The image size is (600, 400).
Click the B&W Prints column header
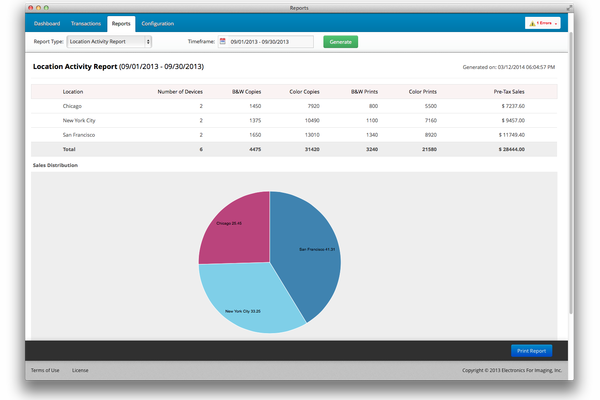point(364,92)
